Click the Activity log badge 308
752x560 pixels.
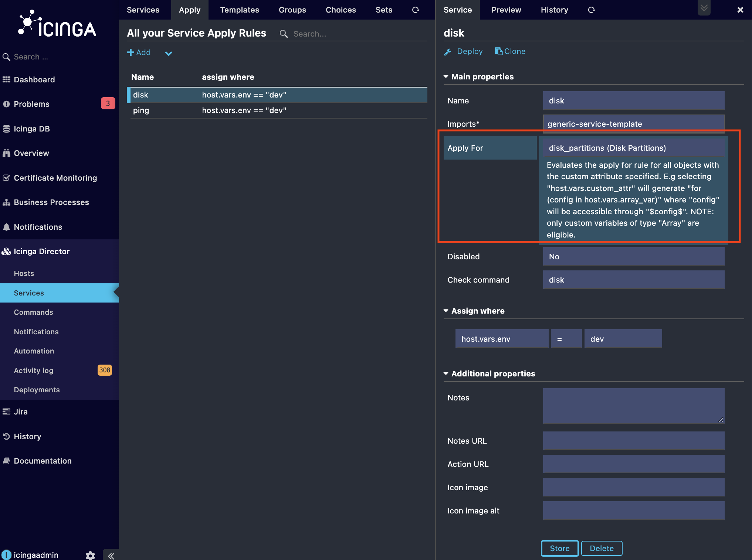105,370
